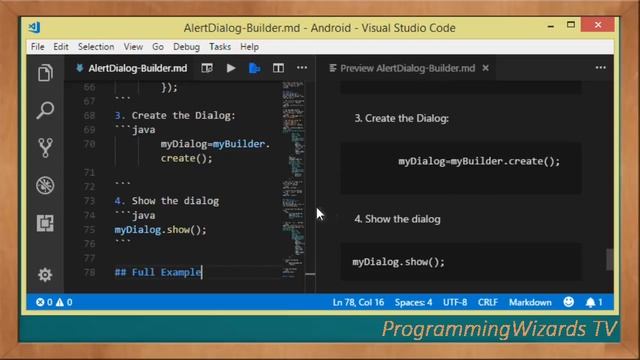Image resolution: width=640 pixels, height=360 pixels.
Task: Click line number 78 in the gutter
Action: [89, 272]
